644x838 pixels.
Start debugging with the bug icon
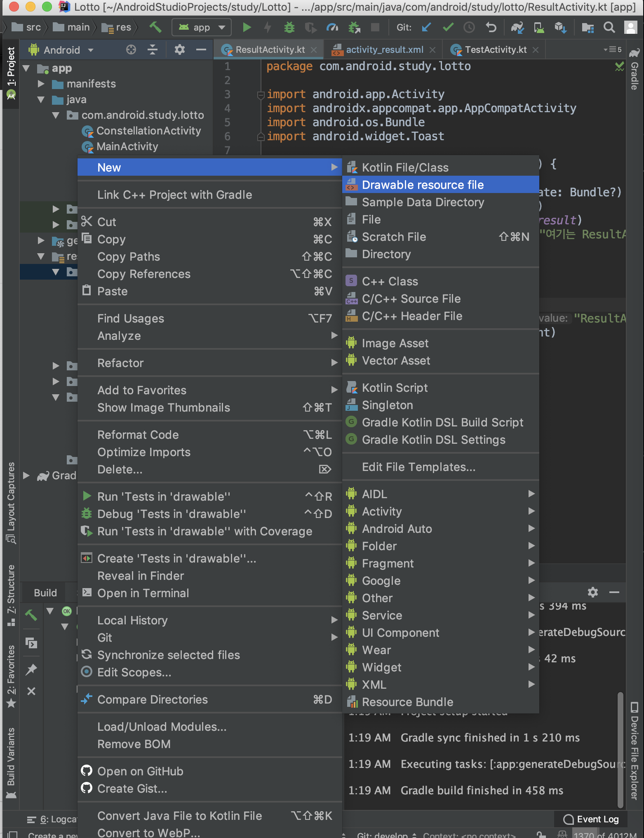[289, 28]
